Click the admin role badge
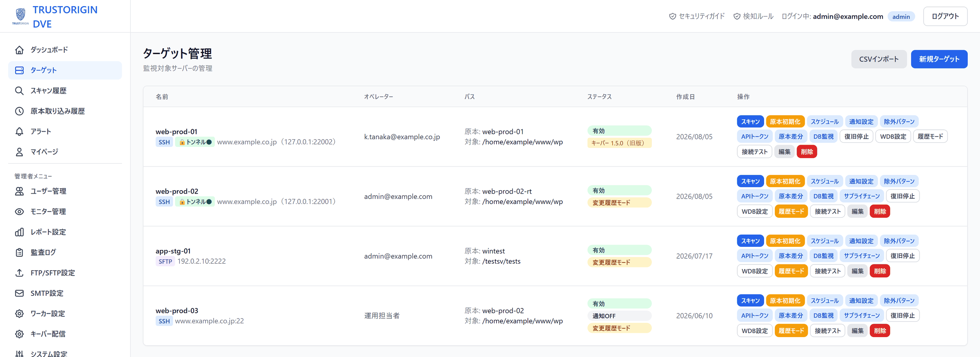The image size is (980, 357). 901,16
